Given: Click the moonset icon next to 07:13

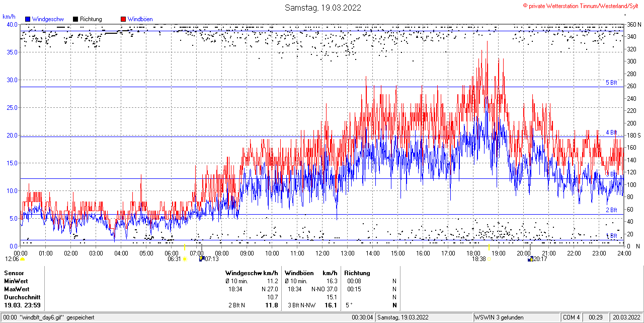Looking at the screenshot, I should (x=202, y=259).
